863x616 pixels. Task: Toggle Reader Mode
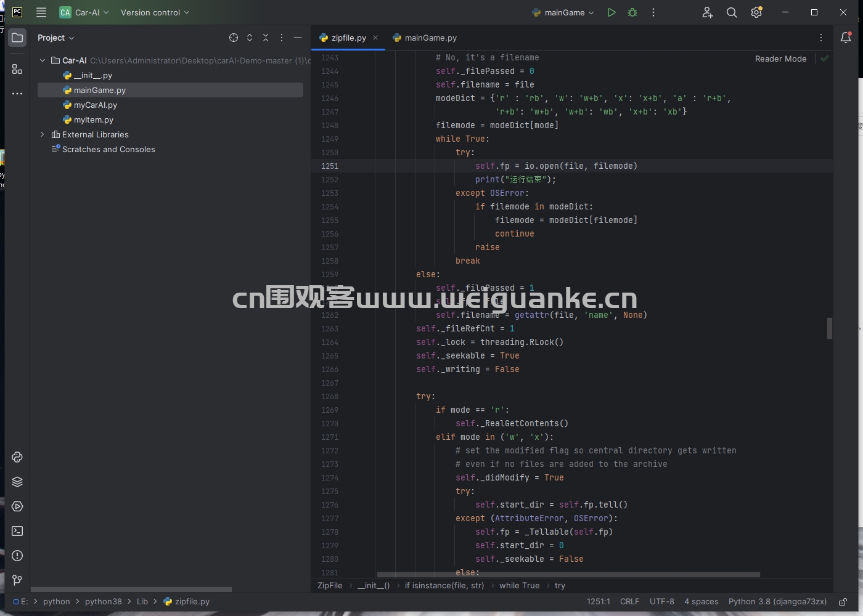pos(780,59)
